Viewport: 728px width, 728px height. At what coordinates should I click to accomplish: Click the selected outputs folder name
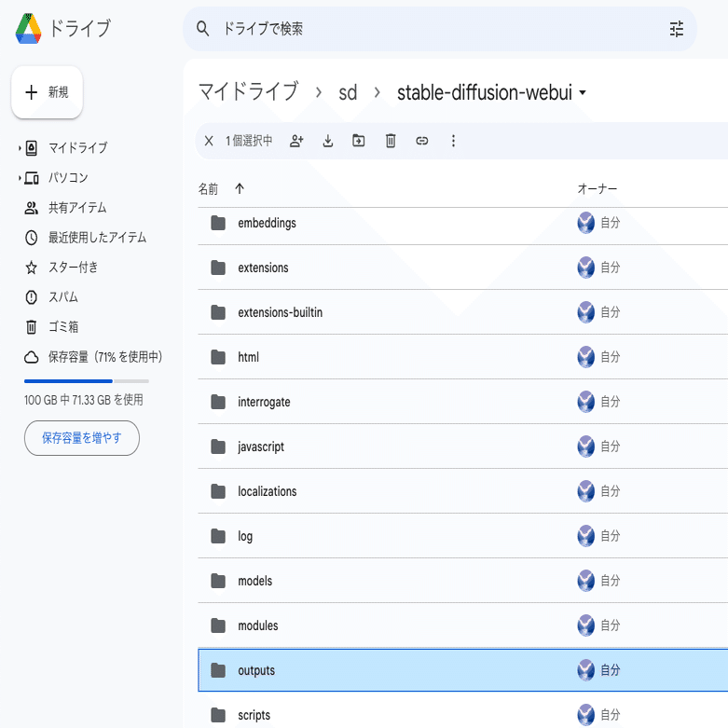256,670
